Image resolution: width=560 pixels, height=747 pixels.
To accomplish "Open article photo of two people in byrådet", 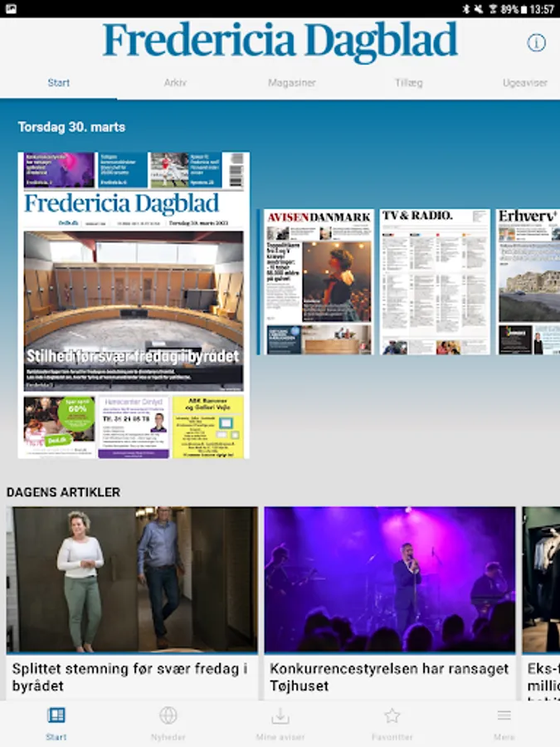I will pos(132,579).
